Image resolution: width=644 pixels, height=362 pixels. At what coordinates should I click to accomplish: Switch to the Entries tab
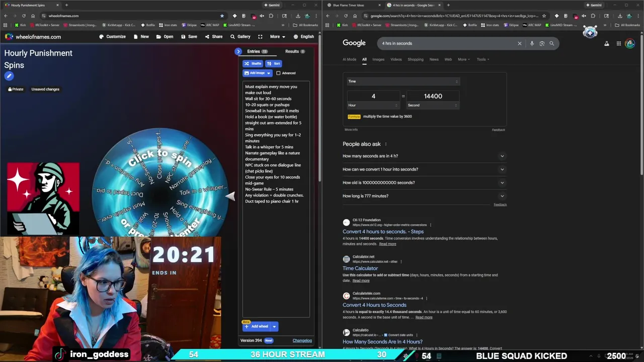[x=257, y=51]
